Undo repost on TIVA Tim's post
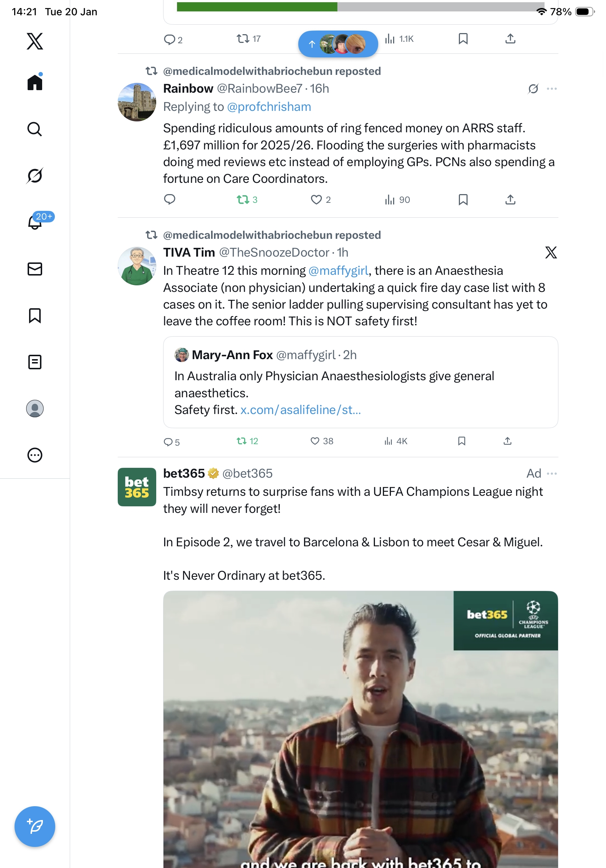This screenshot has width=606, height=868. (x=242, y=441)
